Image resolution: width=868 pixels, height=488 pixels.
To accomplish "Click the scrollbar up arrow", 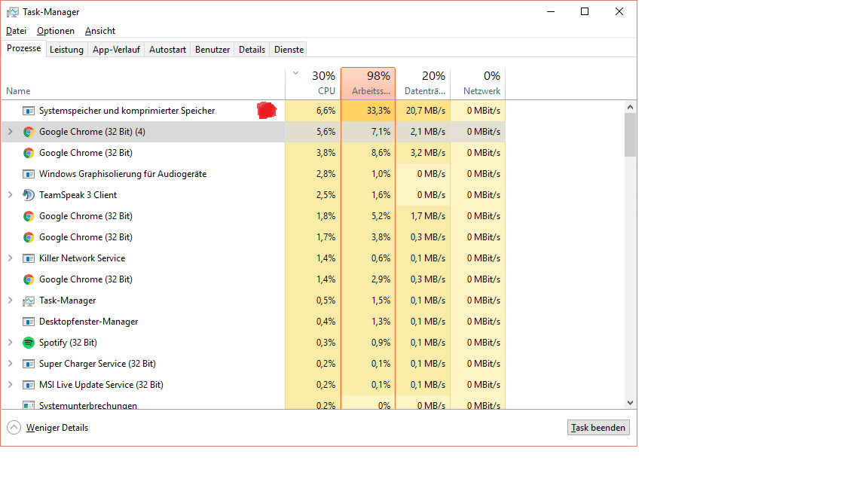I will [630, 107].
